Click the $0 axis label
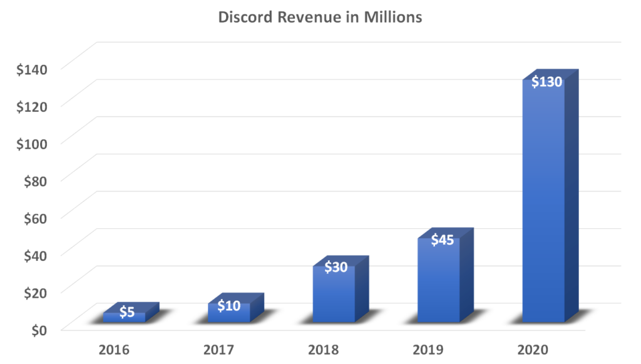The width and height of the screenshot is (641, 364). click(x=37, y=330)
